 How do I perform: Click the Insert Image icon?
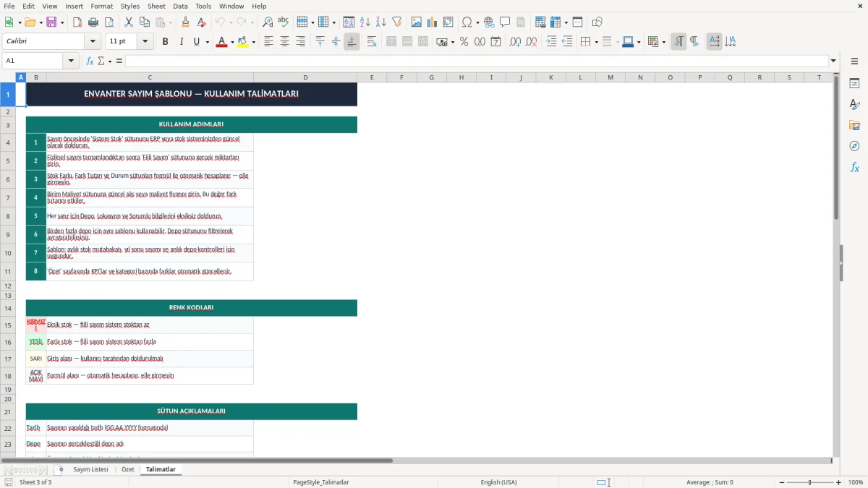tap(417, 22)
